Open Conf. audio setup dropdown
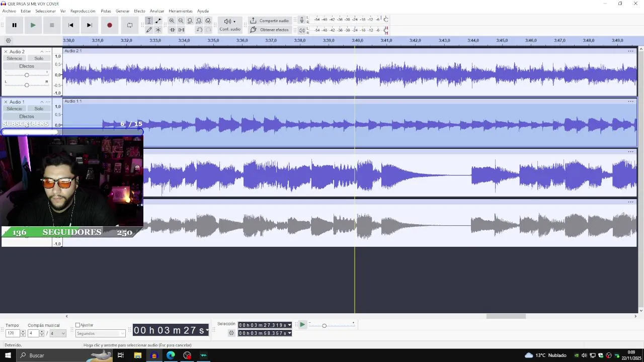Image resolution: width=644 pixels, height=362 pixels. (230, 25)
